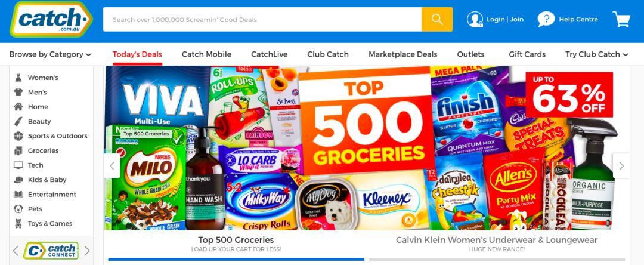Open the Help Centre speech bubble icon
Viewport: 644px width, 265px height.
[x=546, y=19]
